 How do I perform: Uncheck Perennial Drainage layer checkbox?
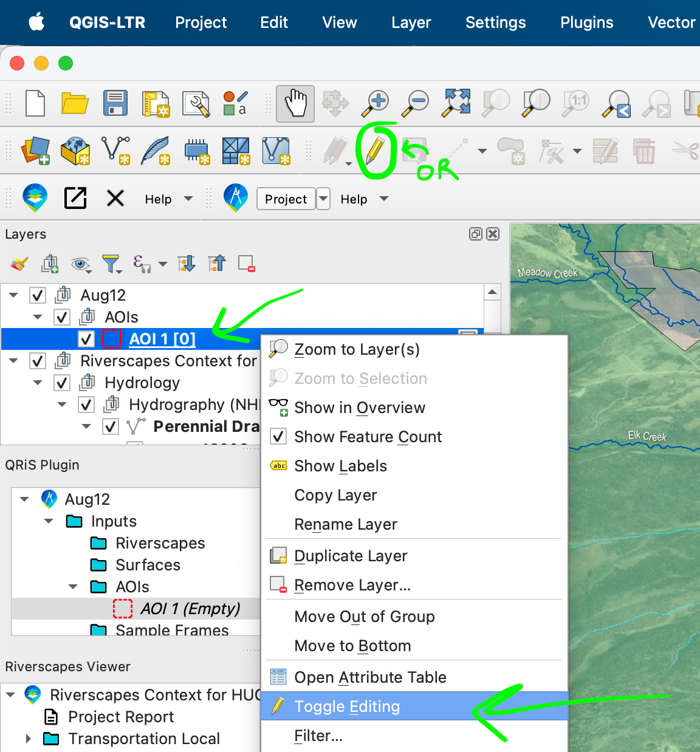click(111, 426)
